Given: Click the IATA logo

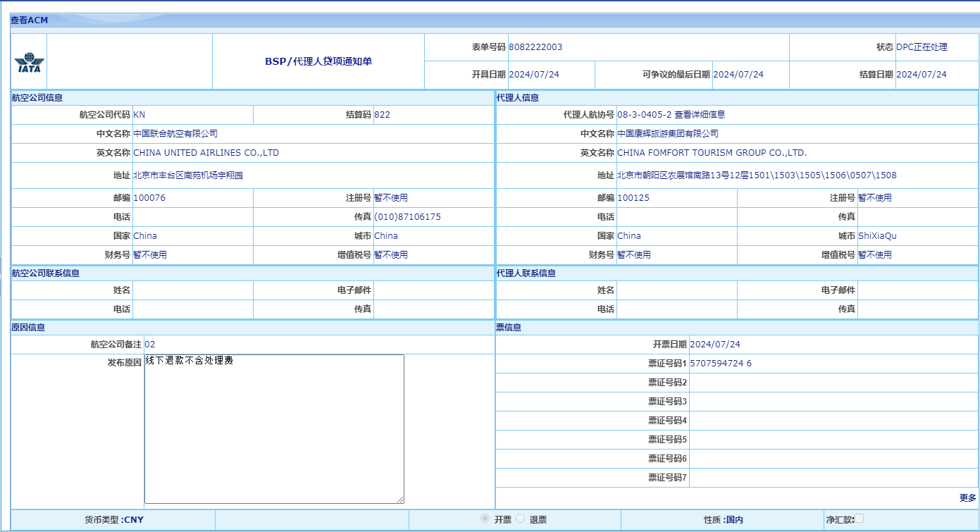Looking at the screenshot, I should pyautogui.click(x=28, y=63).
